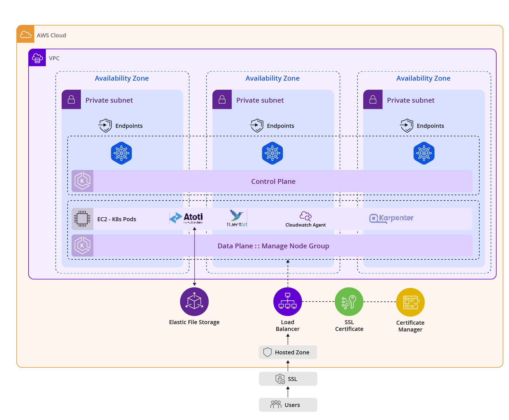Click the Atoti logo
The height and width of the screenshot is (420, 509).
(186, 218)
